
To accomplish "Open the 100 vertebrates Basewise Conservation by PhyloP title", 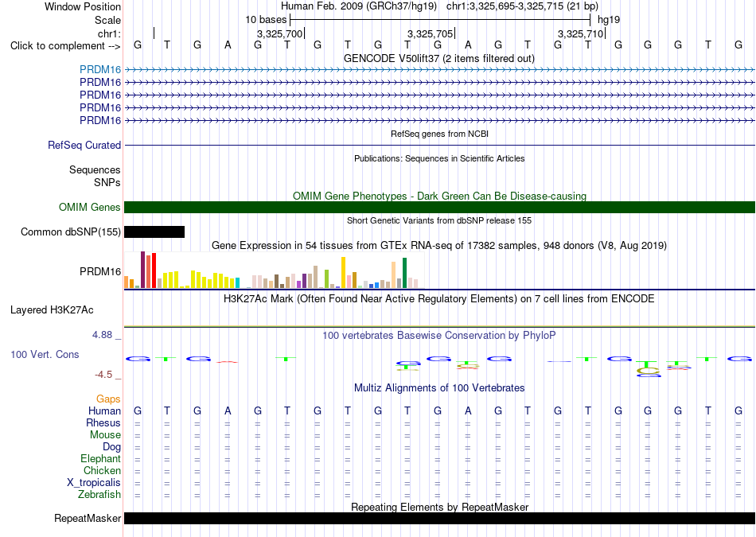I will click(x=439, y=336).
